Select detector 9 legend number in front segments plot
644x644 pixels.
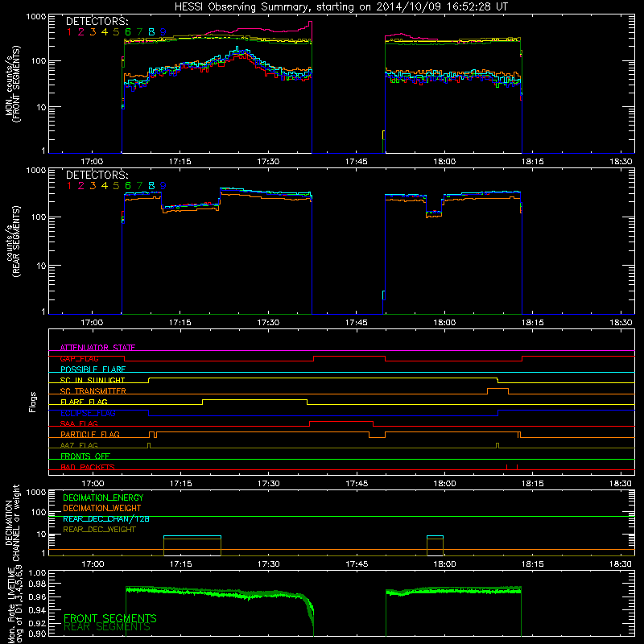(163, 31)
